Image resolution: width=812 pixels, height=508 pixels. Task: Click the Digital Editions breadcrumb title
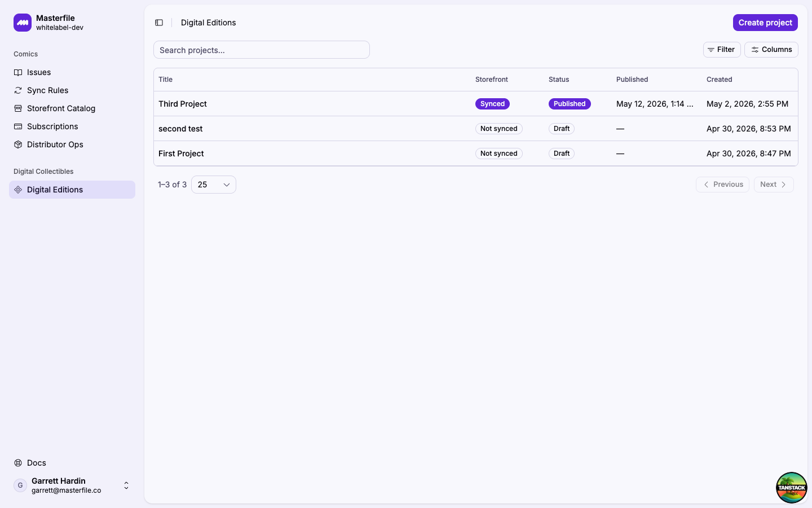pyautogui.click(x=209, y=23)
